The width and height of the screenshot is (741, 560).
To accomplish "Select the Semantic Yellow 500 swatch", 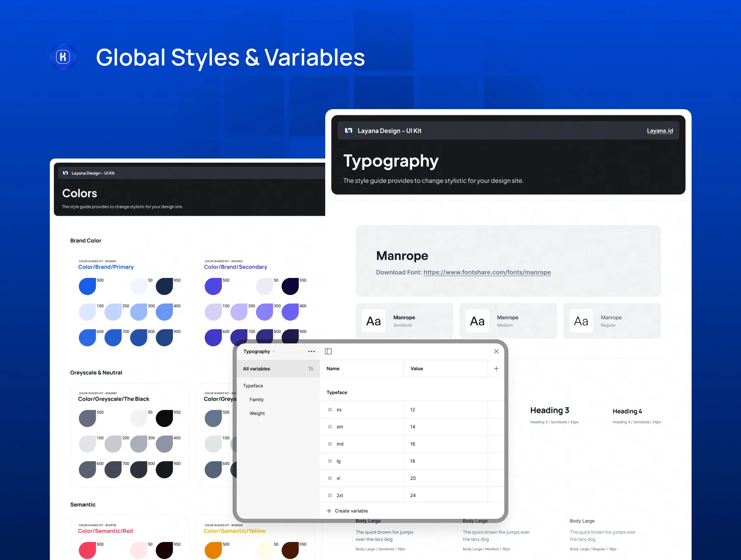I will tap(213, 550).
